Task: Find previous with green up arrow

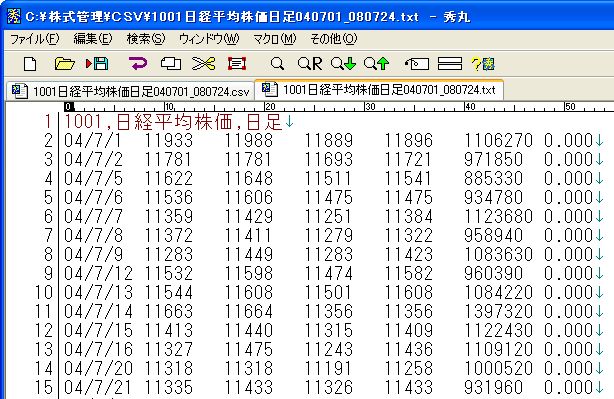Action: (x=376, y=63)
